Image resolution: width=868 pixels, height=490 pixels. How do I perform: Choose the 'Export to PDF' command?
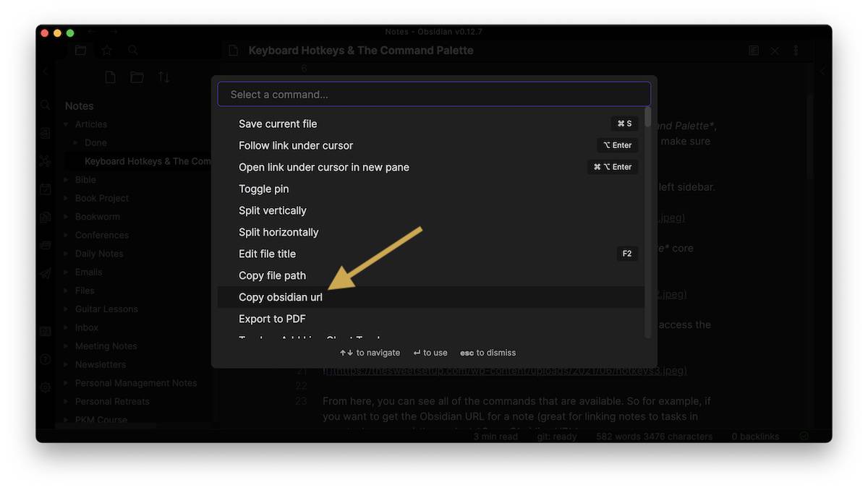(431, 319)
